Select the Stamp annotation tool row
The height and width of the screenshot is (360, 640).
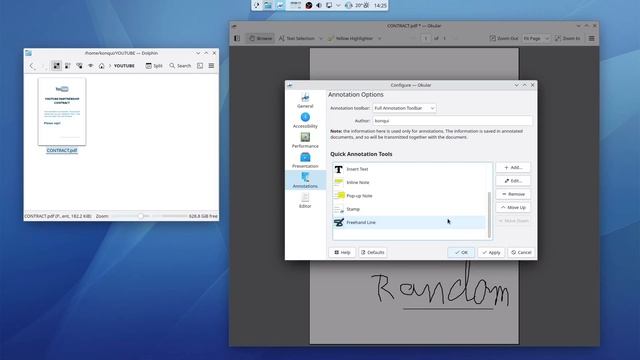(x=409, y=209)
